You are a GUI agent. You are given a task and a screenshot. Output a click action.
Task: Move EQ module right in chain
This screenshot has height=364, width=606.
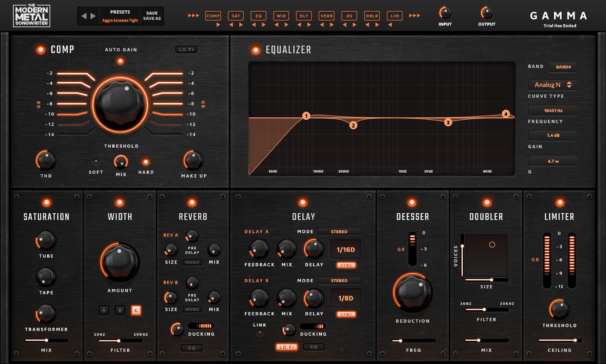pos(264,25)
